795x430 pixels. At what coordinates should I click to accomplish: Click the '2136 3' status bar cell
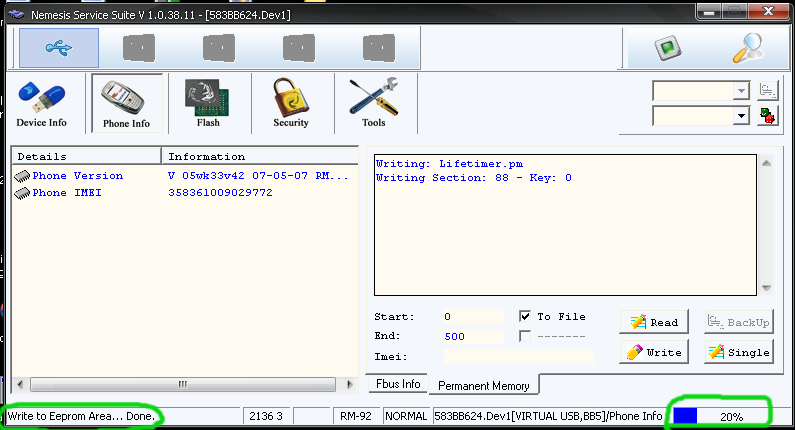pyautogui.click(x=266, y=416)
